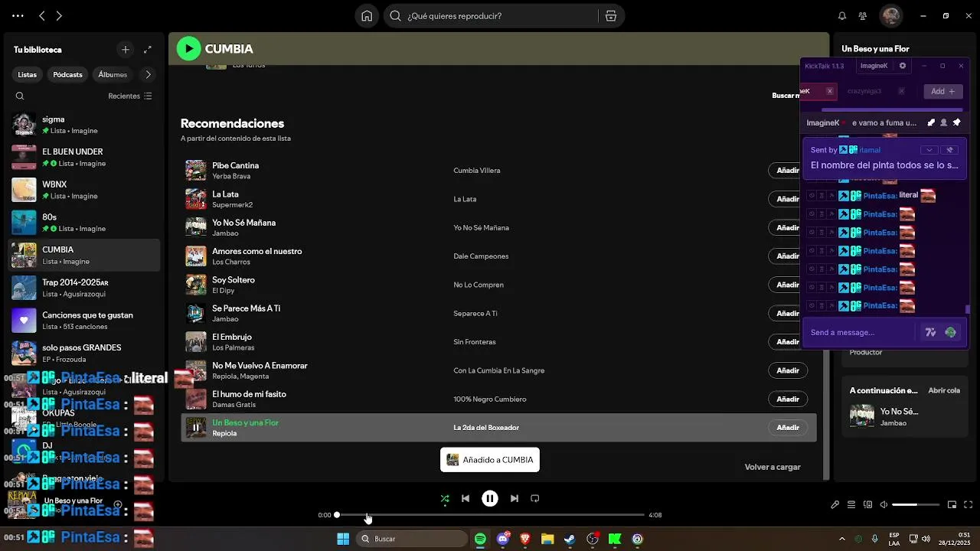Open Trap 2014-2025 playlist
The image size is (980, 551).
[84, 288]
